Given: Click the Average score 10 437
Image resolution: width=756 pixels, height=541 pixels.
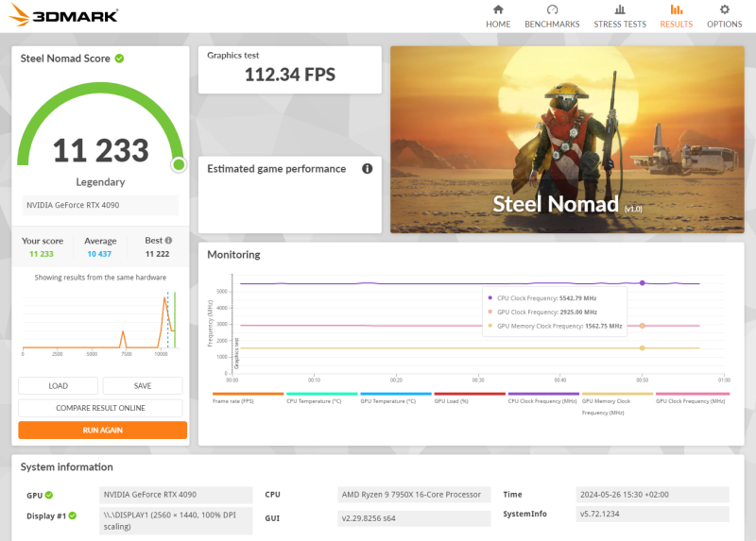Looking at the screenshot, I should tap(99, 254).
